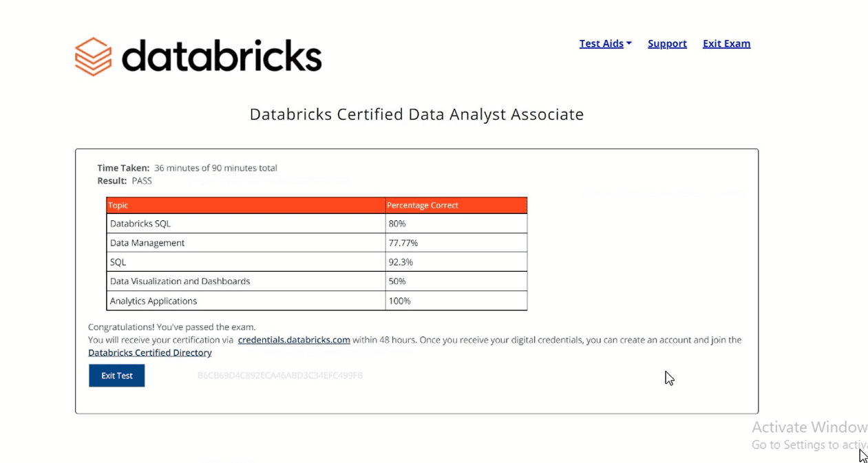This screenshot has height=463, width=868.
Task: Click the SQL topic row cell
Action: [x=118, y=262]
